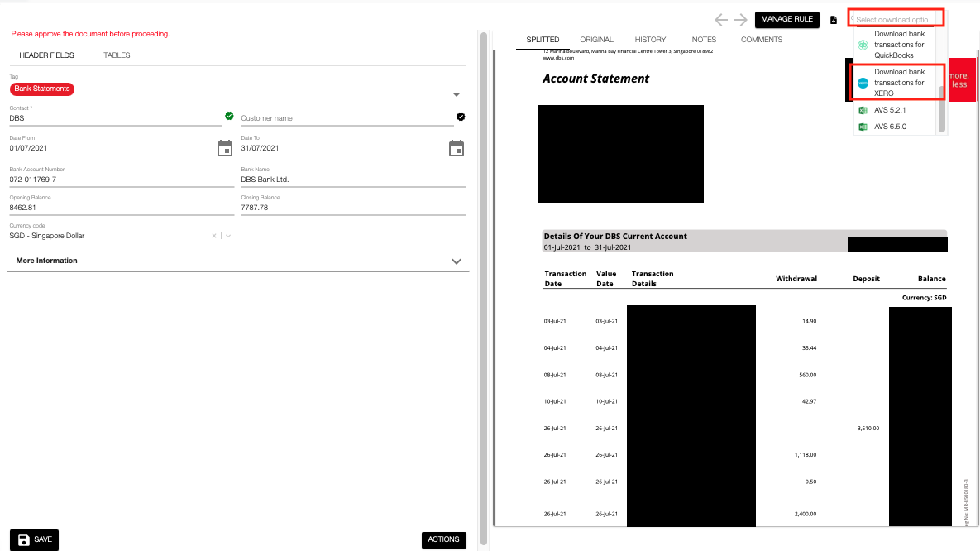The height and width of the screenshot is (551, 980).
Task: Click the ACTIONS button
Action: pyautogui.click(x=444, y=539)
